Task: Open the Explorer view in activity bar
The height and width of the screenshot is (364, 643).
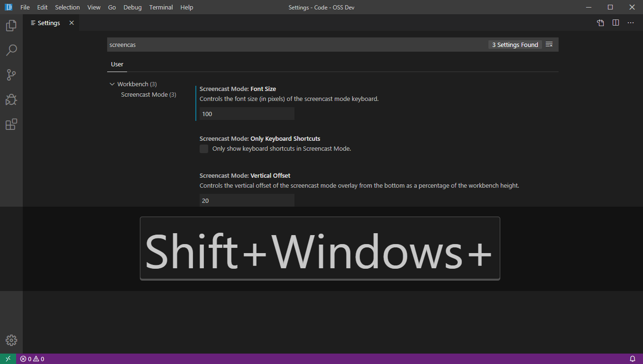Action: click(11, 25)
